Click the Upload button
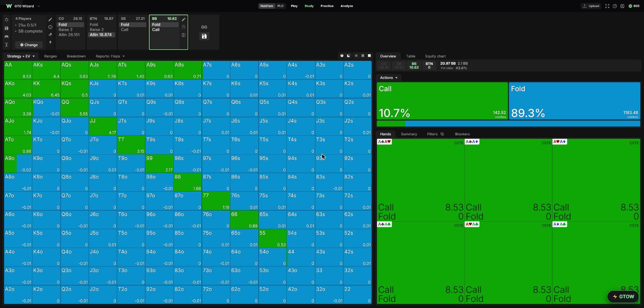Viewport: 644px width, 308px height. [x=591, y=6]
